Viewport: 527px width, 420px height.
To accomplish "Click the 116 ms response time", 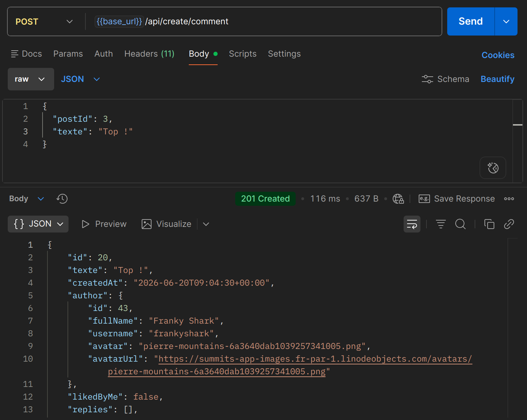I will coord(325,199).
